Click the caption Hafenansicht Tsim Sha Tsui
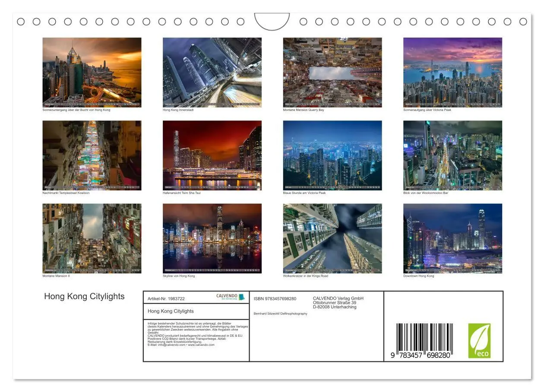The width and height of the screenshot is (544, 392). 182,193
